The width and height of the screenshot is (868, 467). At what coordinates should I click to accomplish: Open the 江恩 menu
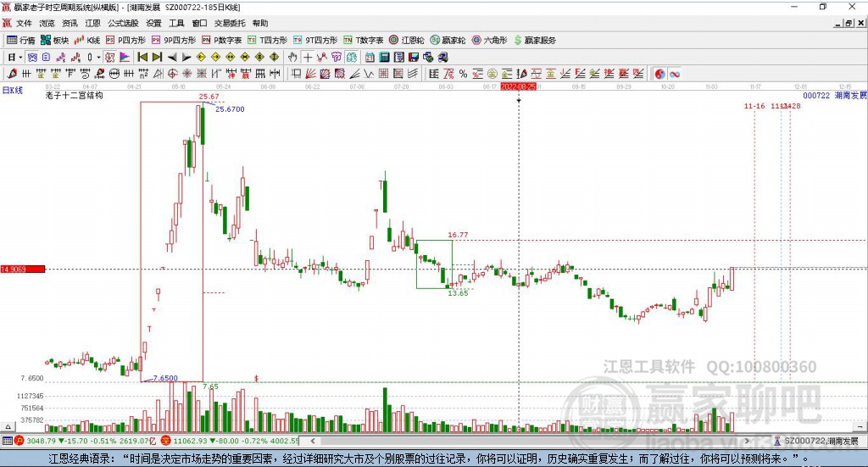tap(92, 24)
